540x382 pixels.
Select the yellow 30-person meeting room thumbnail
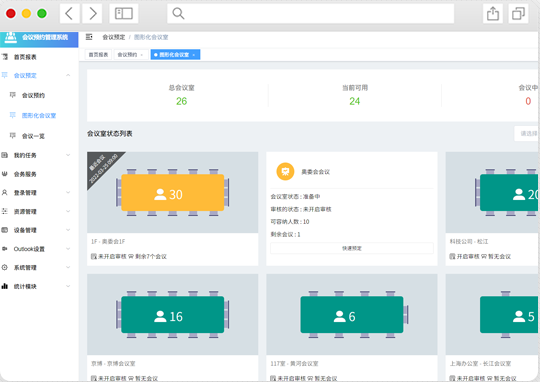coord(173,192)
